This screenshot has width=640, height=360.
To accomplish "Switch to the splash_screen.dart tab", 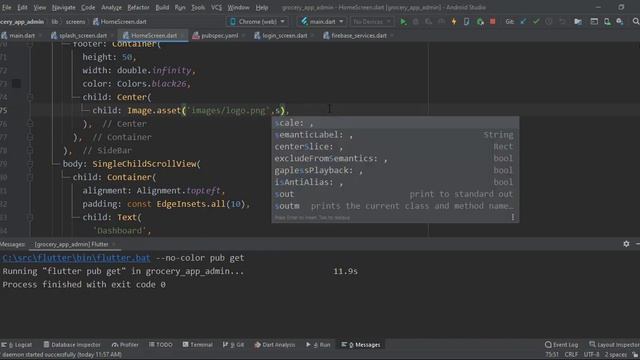I will pyautogui.click(x=83, y=36).
